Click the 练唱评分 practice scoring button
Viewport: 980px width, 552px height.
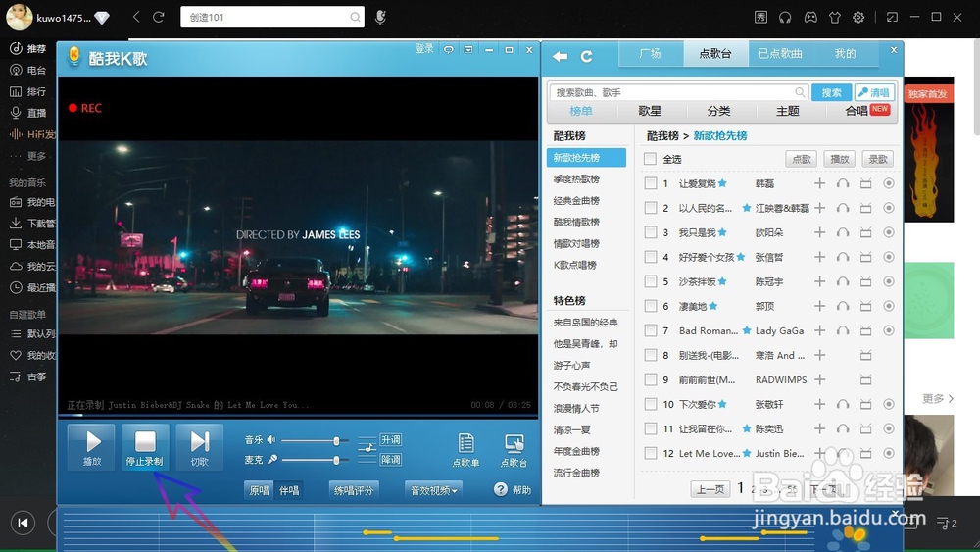coord(354,490)
